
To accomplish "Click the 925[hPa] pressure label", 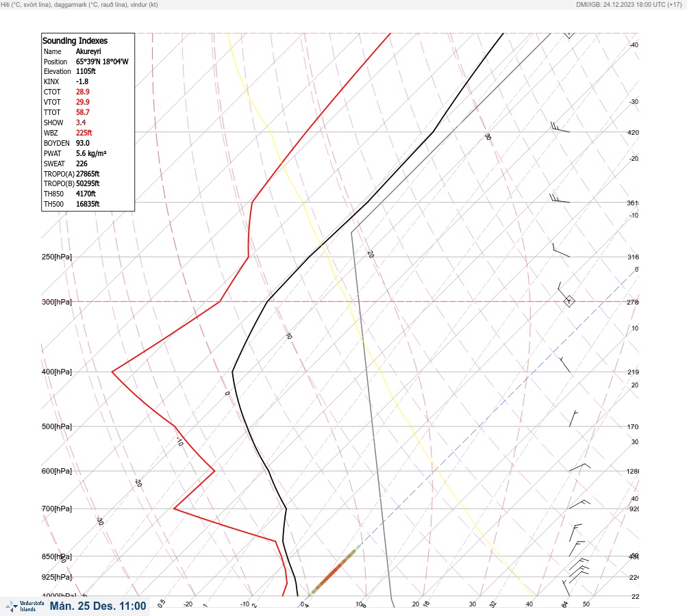I will (x=57, y=577).
